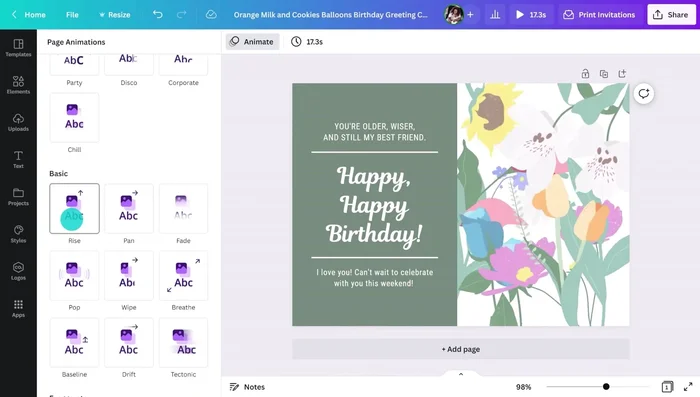
Task: Add a collaborator with plus icon
Action: (471, 14)
